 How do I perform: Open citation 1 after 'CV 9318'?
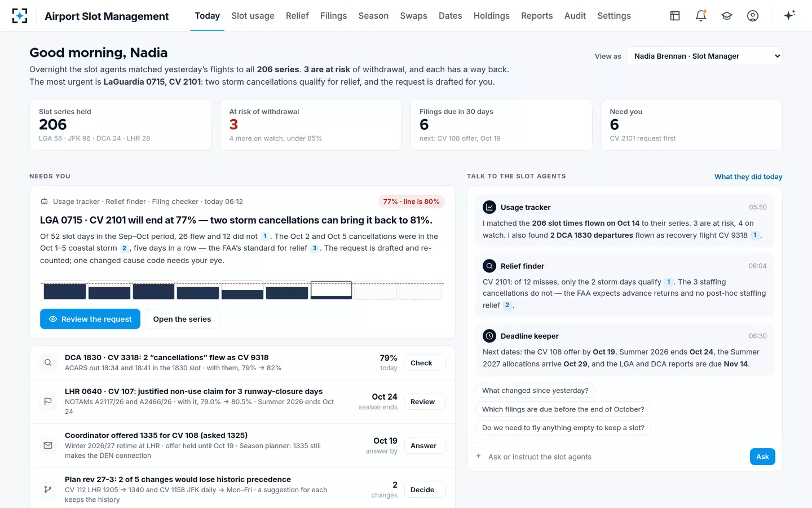point(754,235)
